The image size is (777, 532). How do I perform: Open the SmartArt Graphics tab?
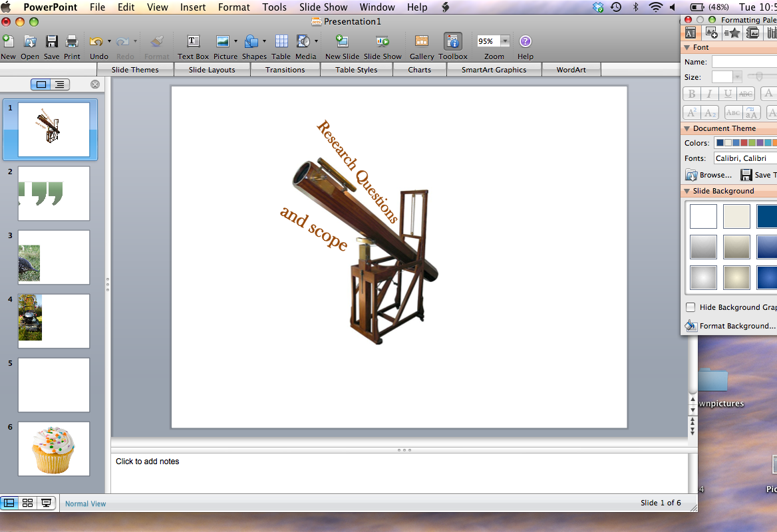(494, 70)
